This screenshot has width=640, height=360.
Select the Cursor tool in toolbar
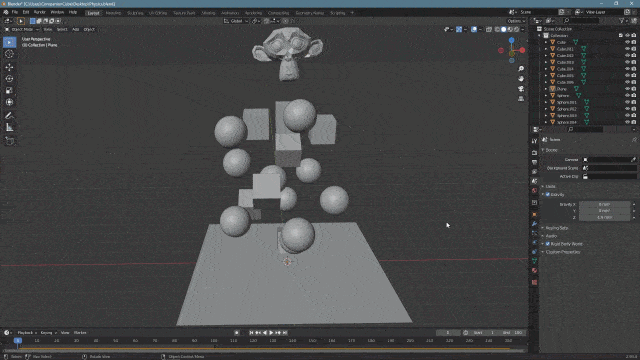point(9,54)
